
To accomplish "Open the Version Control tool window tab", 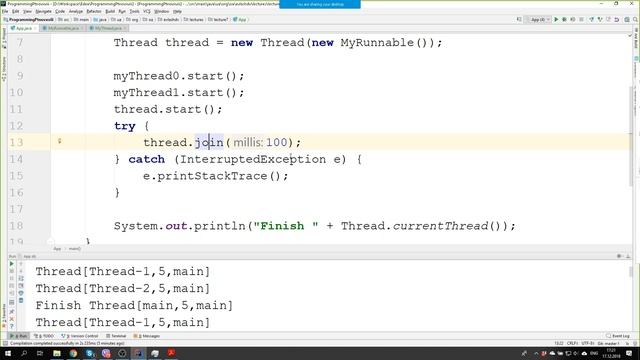I will [80, 336].
